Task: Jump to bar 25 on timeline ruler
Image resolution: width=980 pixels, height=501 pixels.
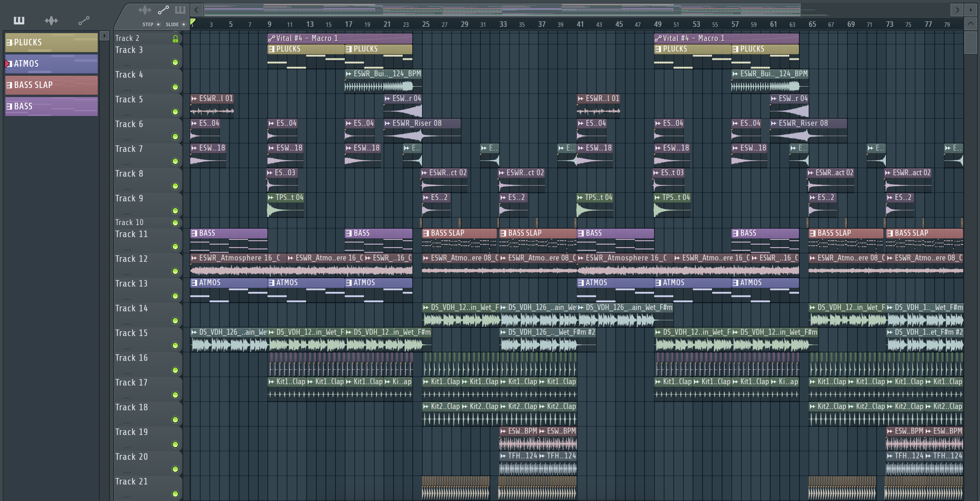Action: (x=426, y=24)
